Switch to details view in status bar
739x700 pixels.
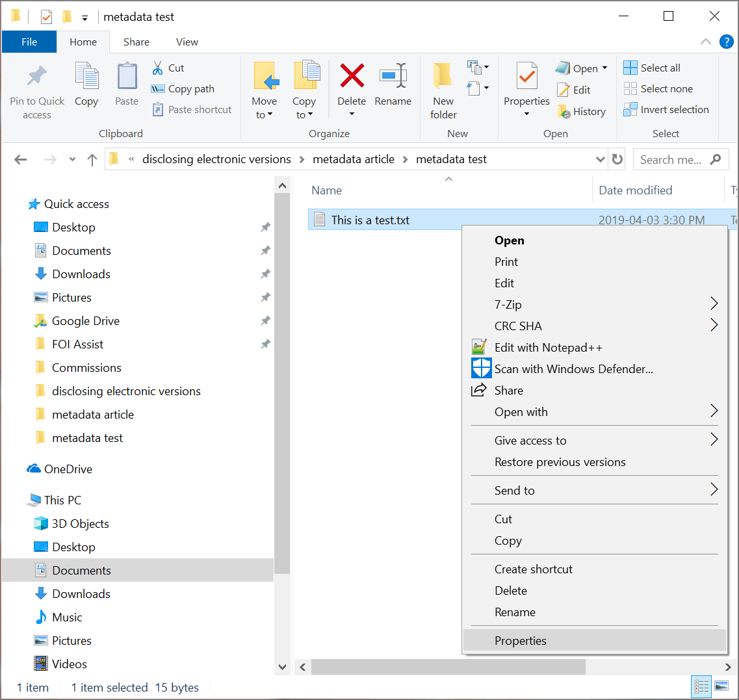702,686
